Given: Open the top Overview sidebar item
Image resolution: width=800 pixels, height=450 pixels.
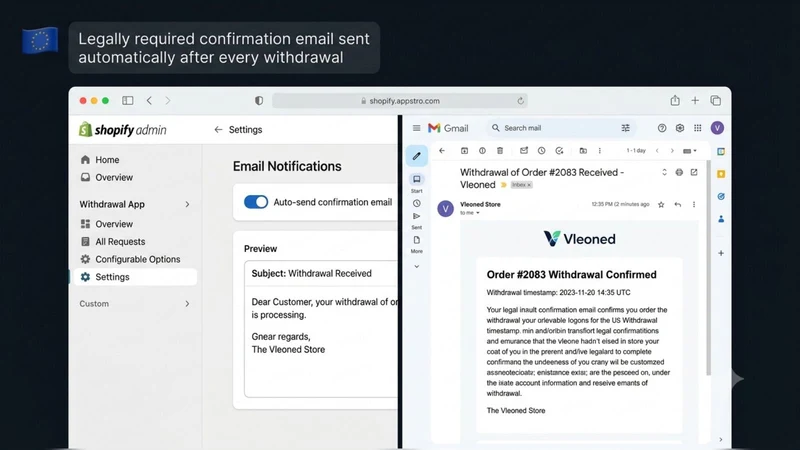Looking at the screenshot, I should (x=106, y=177).
